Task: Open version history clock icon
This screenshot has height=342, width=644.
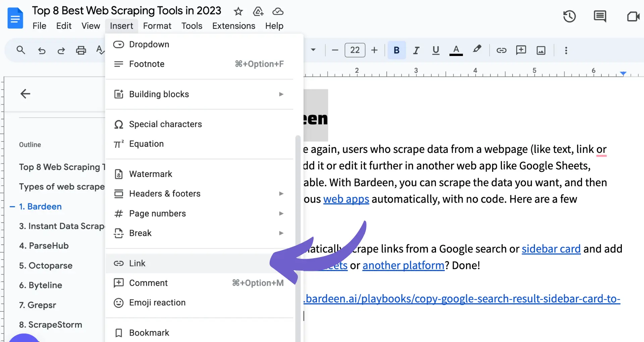Action: 569,16
